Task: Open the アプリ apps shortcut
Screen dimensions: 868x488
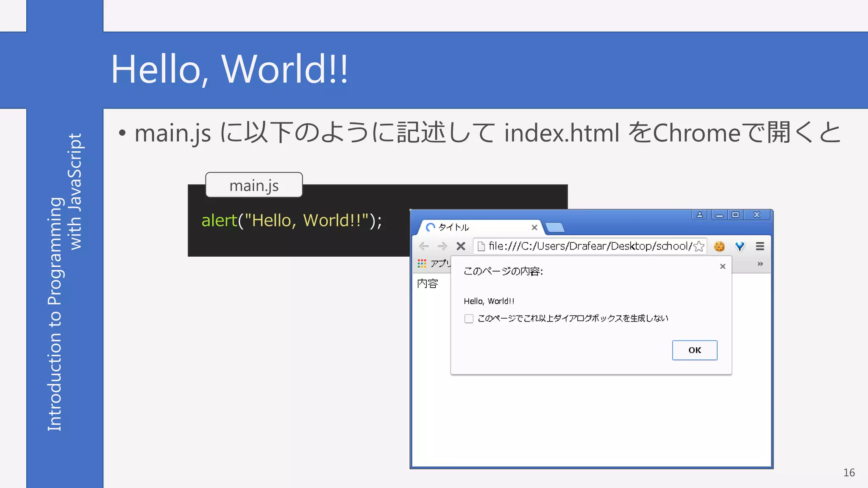Action: (434, 263)
